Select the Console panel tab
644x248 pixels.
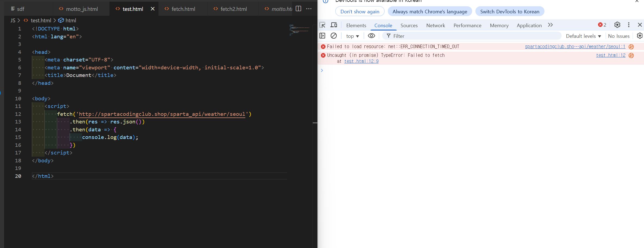[383, 25]
